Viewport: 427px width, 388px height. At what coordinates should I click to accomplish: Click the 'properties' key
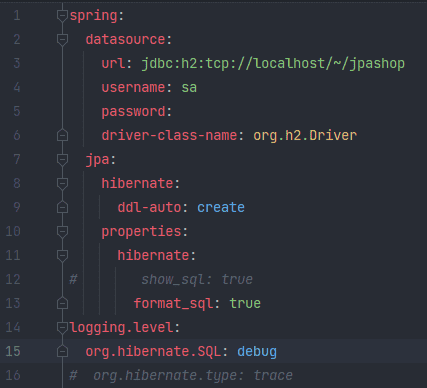click(x=141, y=232)
